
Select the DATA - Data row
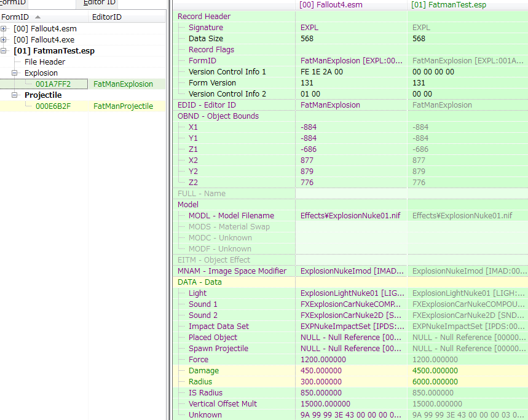(350, 282)
